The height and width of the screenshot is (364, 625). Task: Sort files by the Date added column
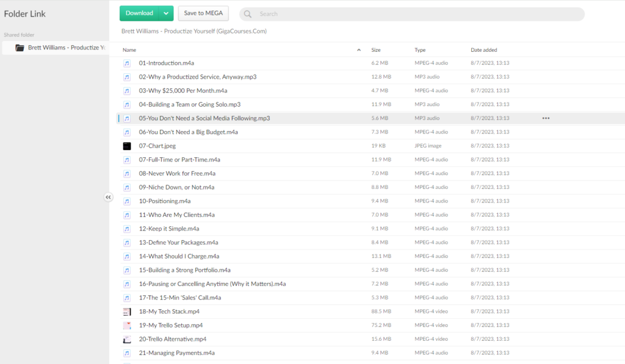tap(483, 50)
